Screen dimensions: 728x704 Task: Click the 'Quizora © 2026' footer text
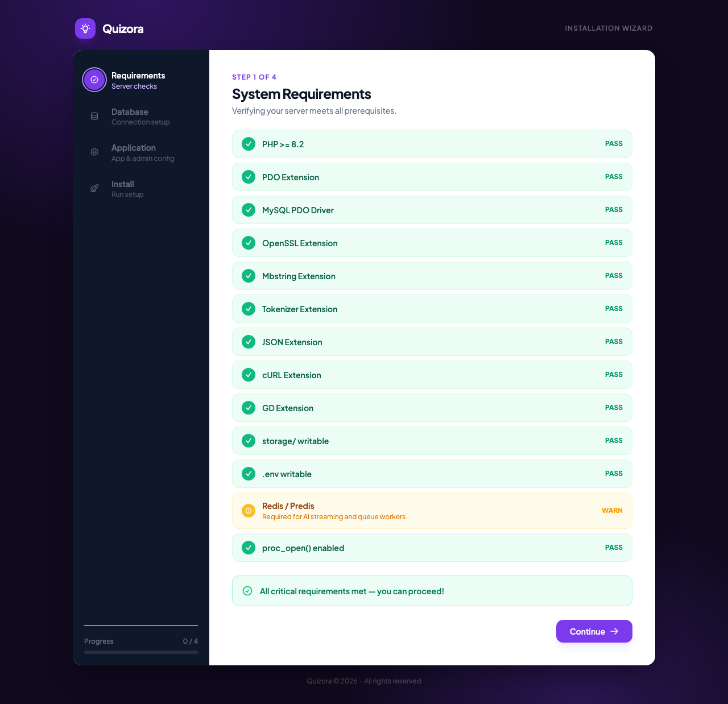(x=332, y=681)
